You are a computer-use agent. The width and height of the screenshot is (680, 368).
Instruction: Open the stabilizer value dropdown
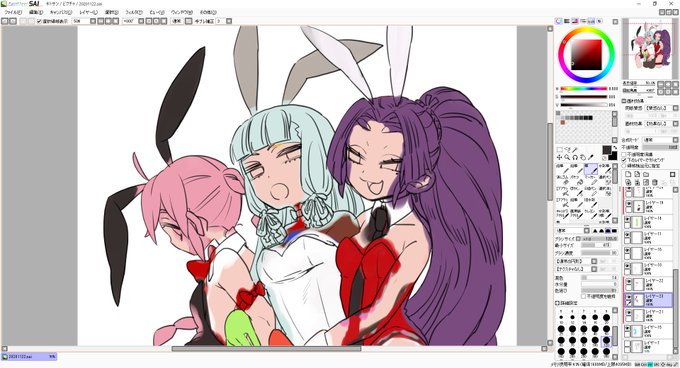(x=229, y=21)
